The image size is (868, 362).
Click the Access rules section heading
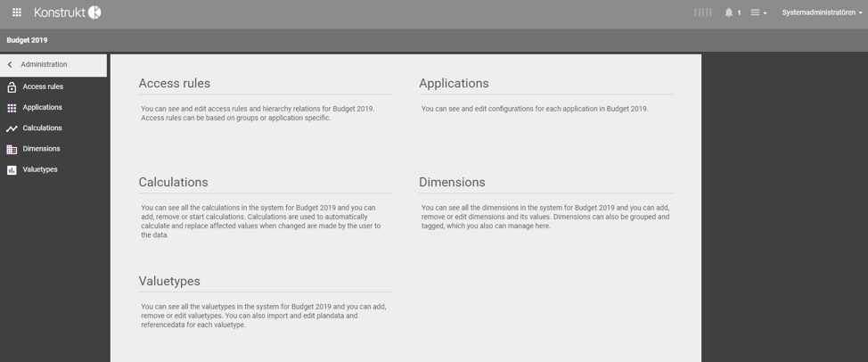coord(174,83)
